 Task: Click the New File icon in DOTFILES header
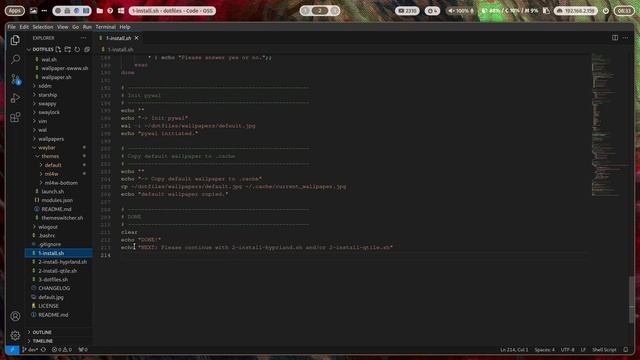coord(58,49)
